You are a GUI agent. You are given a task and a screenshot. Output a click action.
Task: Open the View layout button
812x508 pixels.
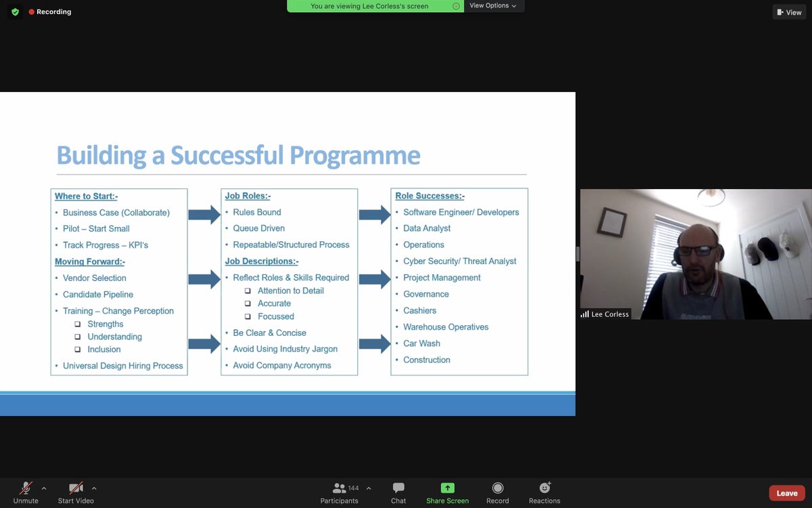point(790,12)
